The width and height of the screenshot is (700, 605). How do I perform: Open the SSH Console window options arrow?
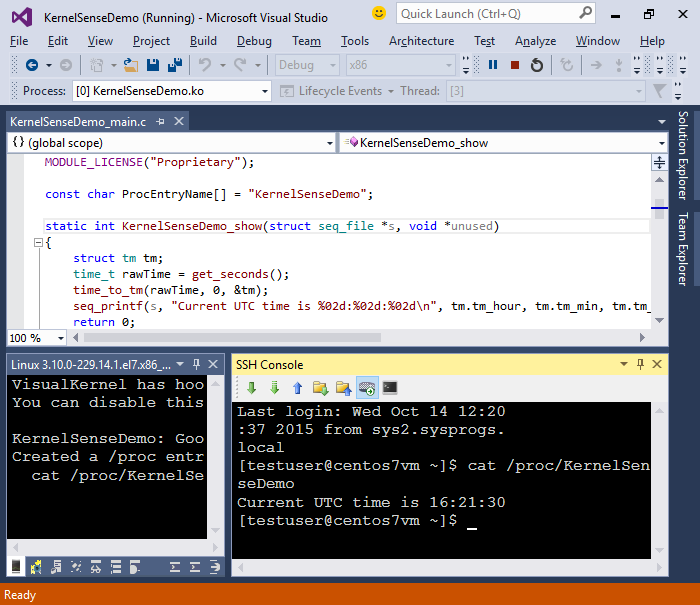[624, 364]
